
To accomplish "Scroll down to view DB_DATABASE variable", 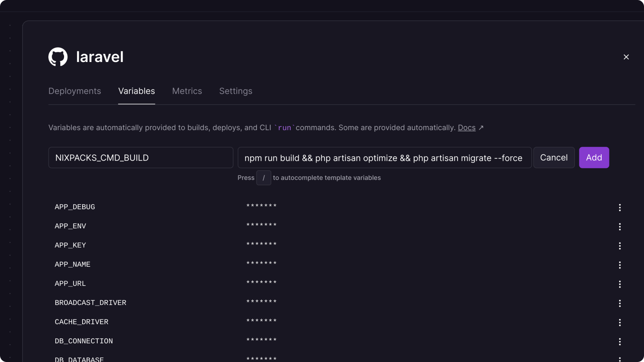I will pyautogui.click(x=79, y=360).
